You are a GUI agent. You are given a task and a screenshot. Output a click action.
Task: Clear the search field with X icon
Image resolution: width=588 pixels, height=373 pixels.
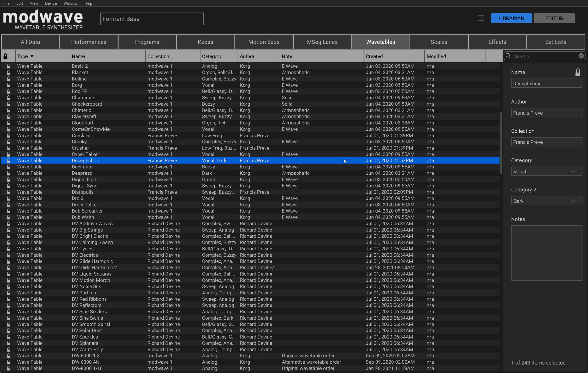(x=581, y=56)
